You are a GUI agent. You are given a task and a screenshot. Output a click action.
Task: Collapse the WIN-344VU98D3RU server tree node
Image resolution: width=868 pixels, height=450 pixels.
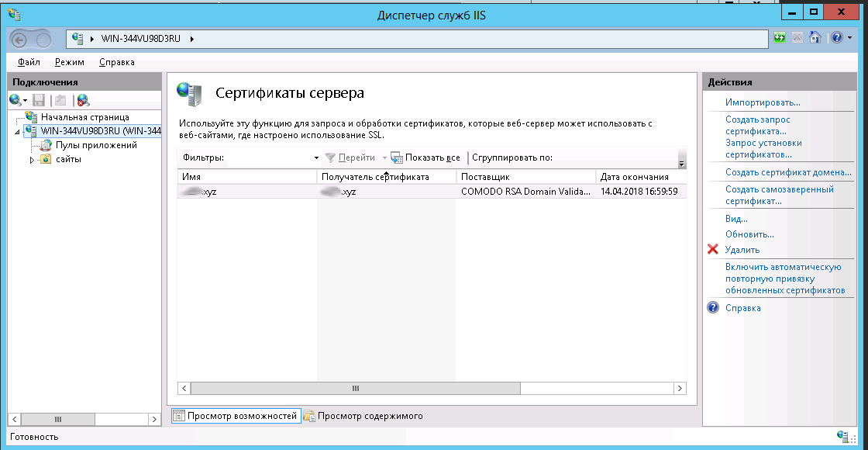coord(17,132)
